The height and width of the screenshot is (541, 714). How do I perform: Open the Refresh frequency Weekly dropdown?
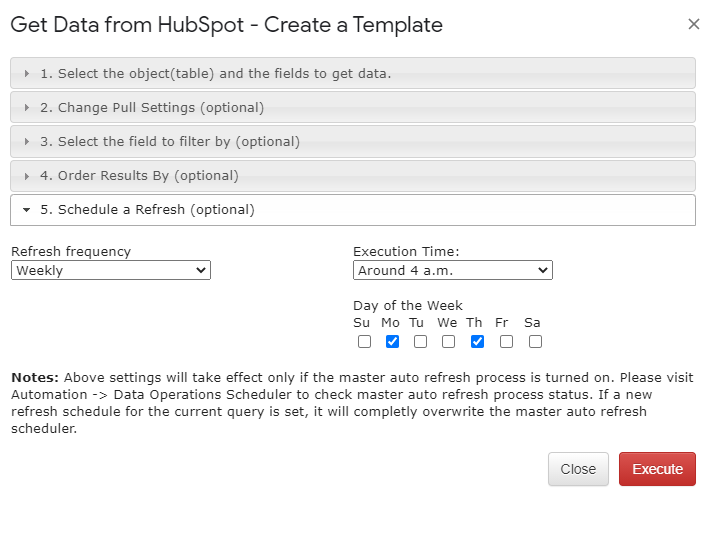pos(111,270)
